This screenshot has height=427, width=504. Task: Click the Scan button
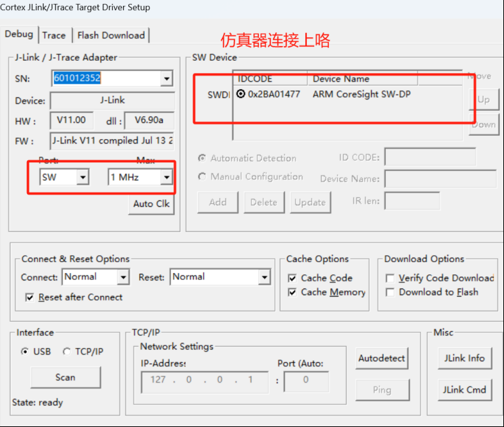click(x=66, y=378)
